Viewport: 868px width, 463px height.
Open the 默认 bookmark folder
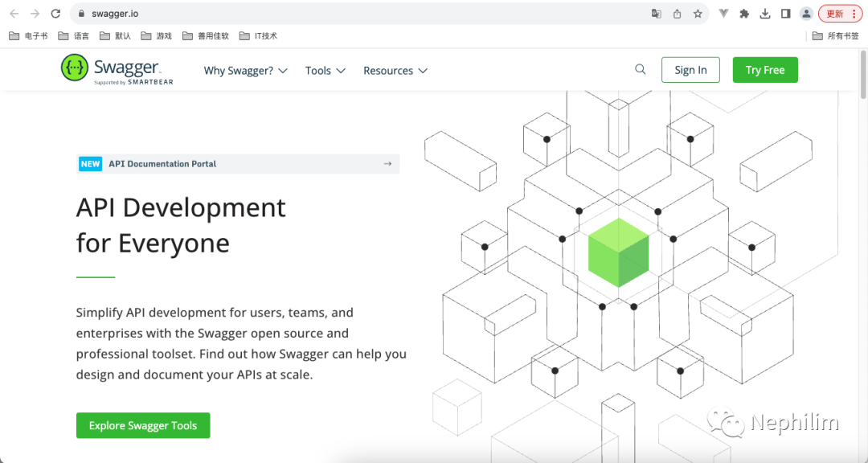point(115,36)
